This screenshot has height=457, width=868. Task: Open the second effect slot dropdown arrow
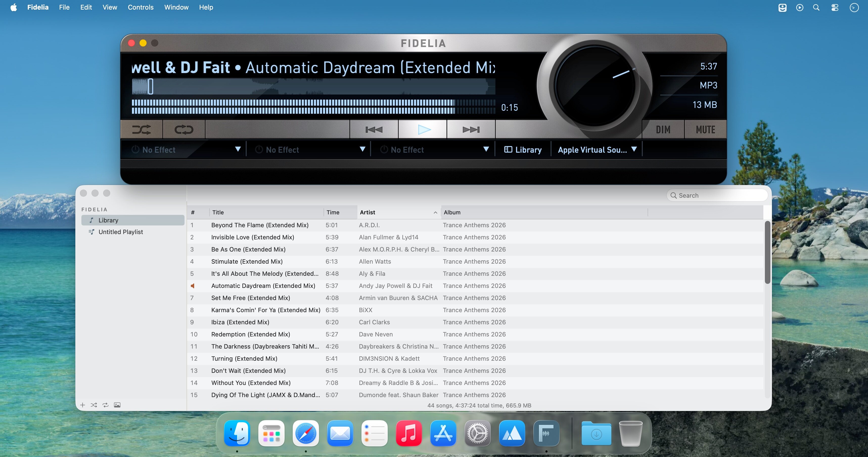[x=362, y=149]
